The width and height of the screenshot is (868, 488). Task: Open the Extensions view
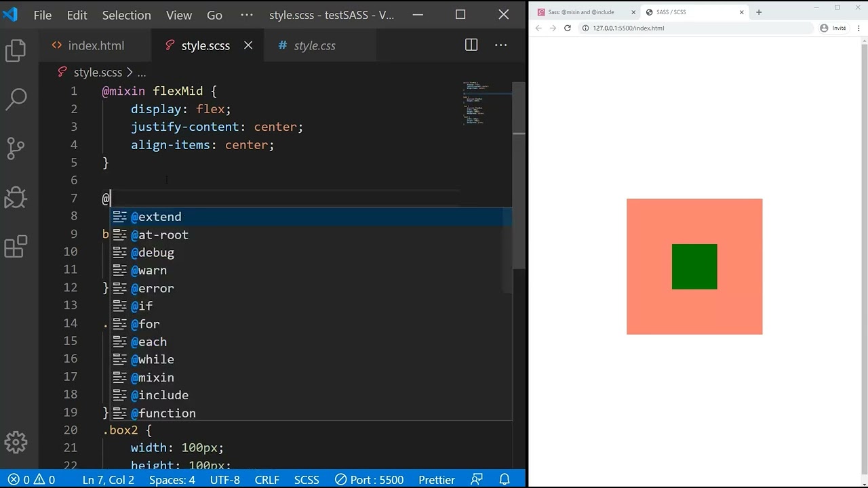coord(16,246)
